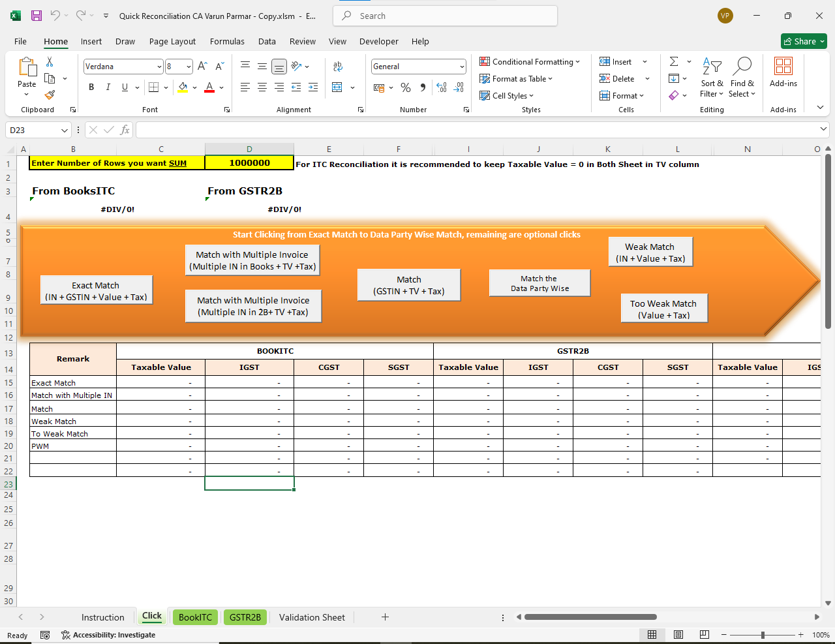The image size is (835, 644).
Task: Toggle Center alignment
Action: pyautogui.click(x=262, y=87)
